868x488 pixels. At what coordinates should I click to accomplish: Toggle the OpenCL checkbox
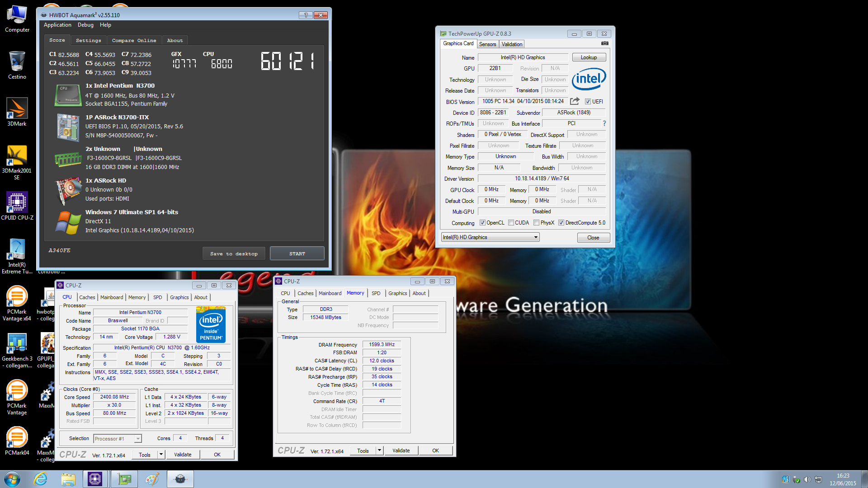tap(482, 223)
